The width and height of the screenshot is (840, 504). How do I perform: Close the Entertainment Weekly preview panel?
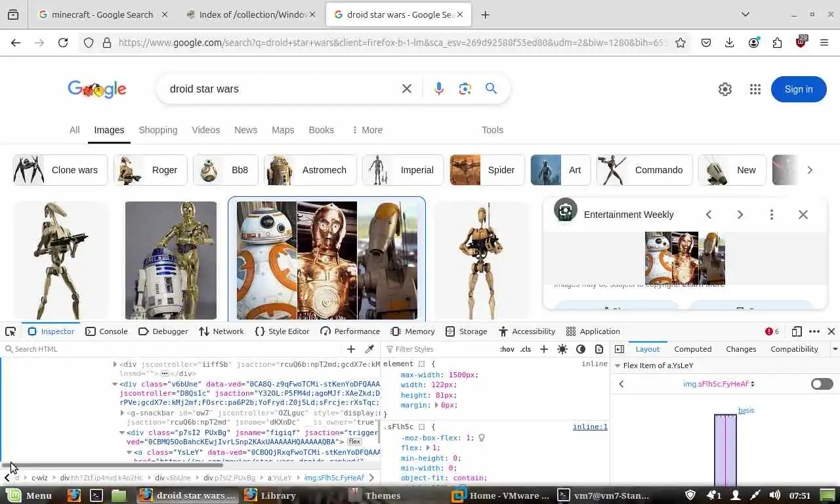pyautogui.click(x=803, y=215)
